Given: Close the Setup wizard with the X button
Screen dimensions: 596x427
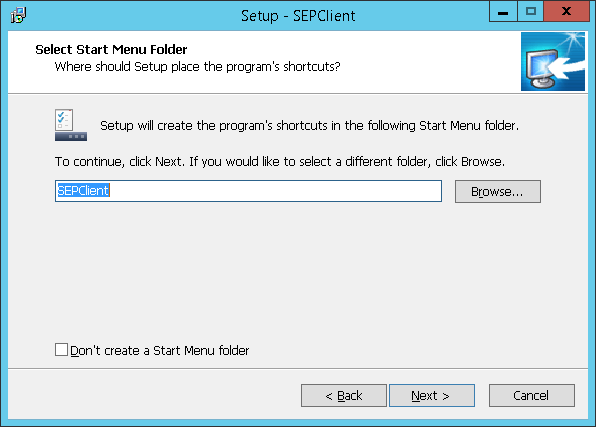Looking at the screenshot, I should pos(566,12).
